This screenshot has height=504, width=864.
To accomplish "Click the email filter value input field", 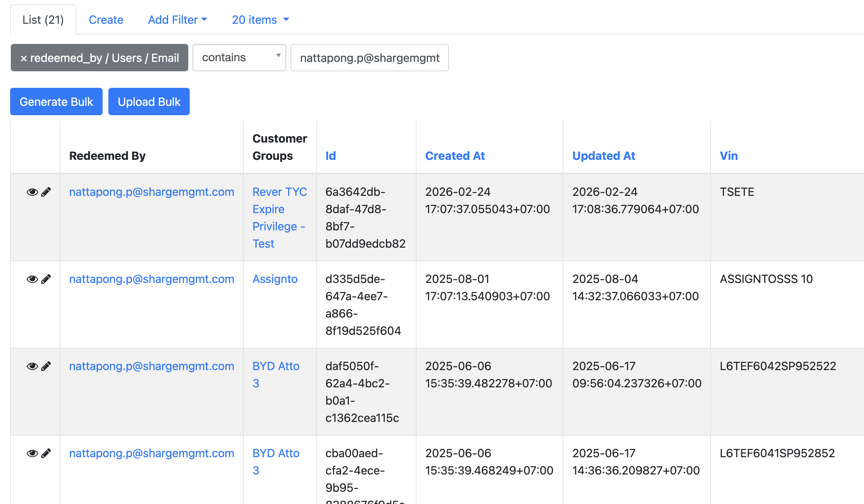I will pos(369,58).
